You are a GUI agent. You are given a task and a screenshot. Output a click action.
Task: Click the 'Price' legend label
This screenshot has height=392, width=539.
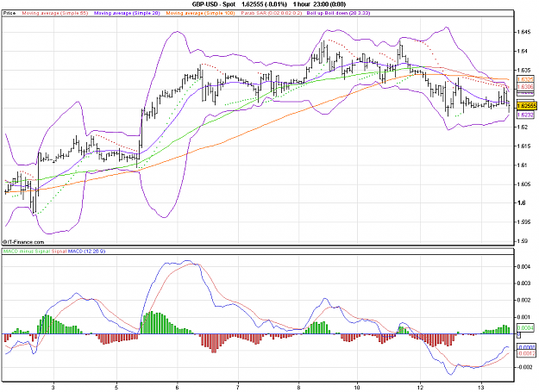point(9,13)
